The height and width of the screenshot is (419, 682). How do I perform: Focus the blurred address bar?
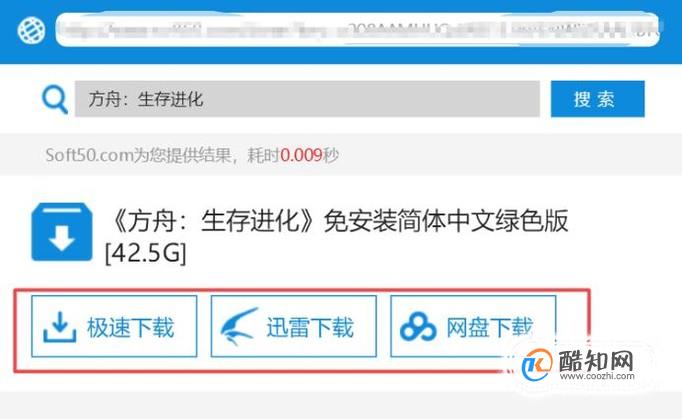pyautogui.click(x=358, y=30)
